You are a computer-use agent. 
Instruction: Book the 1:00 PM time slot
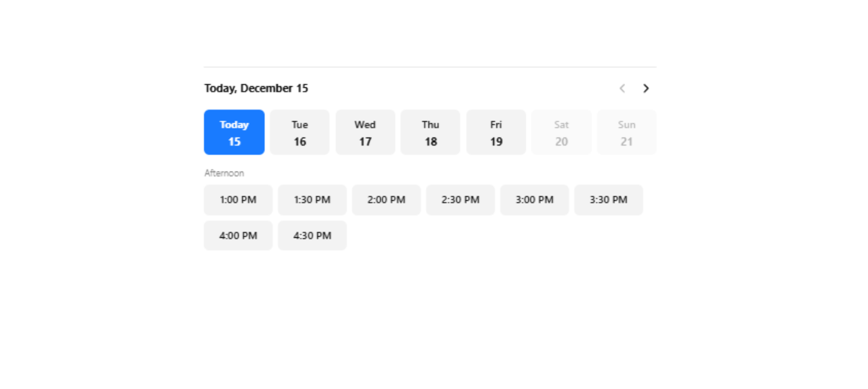click(238, 199)
